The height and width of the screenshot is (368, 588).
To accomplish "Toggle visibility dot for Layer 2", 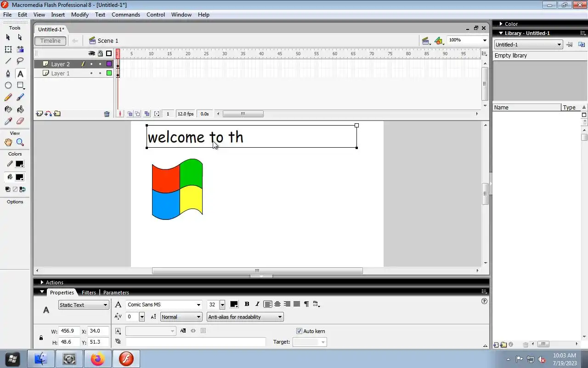I will click(x=91, y=64).
